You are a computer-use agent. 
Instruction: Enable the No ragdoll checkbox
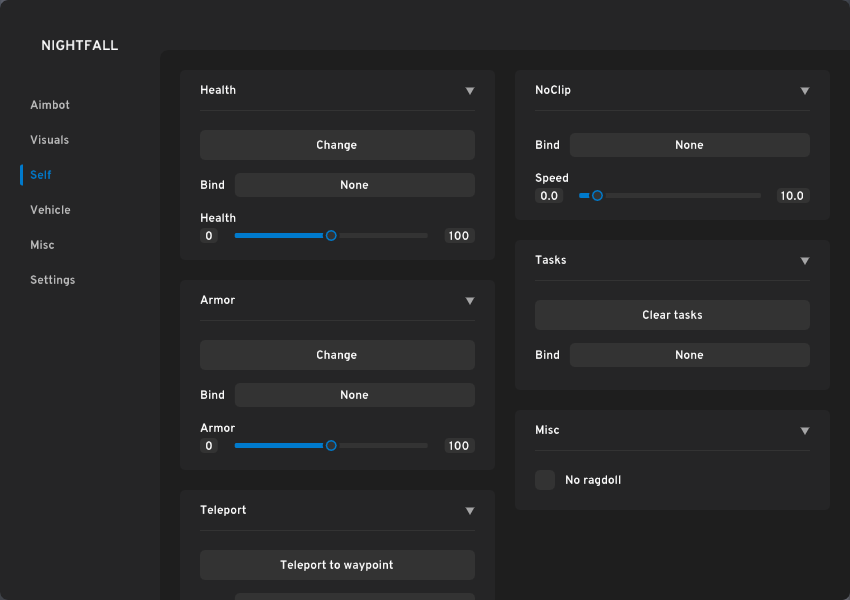(545, 480)
